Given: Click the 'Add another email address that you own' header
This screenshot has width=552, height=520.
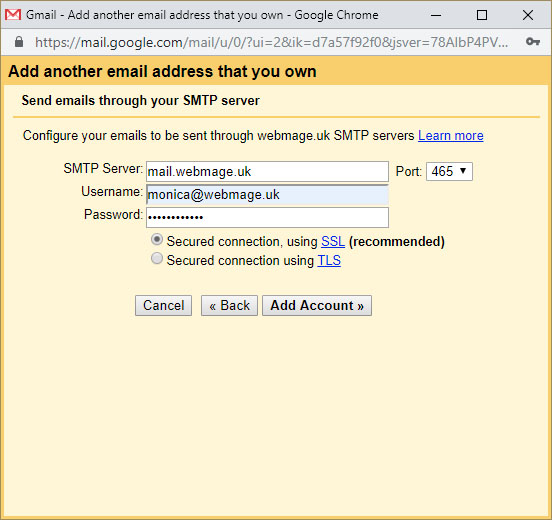Looking at the screenshot, I should (162, 71).
